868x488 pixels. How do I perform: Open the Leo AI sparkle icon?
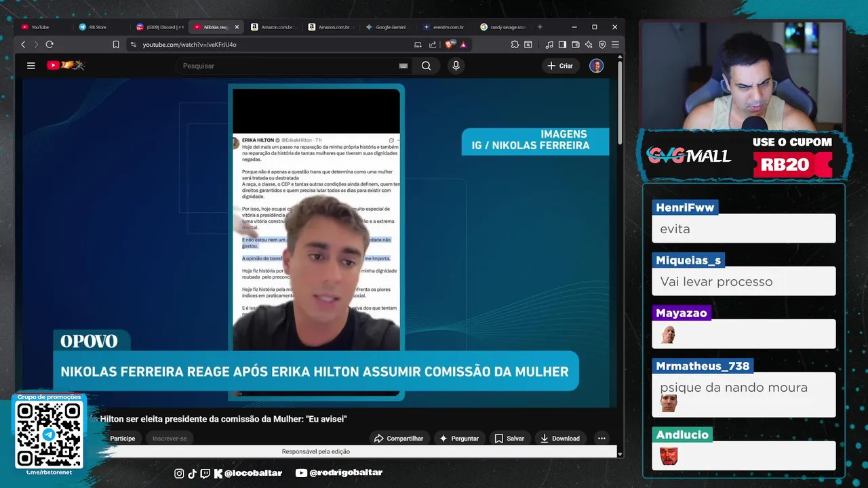pyautogui.click(x=589, y=45)
